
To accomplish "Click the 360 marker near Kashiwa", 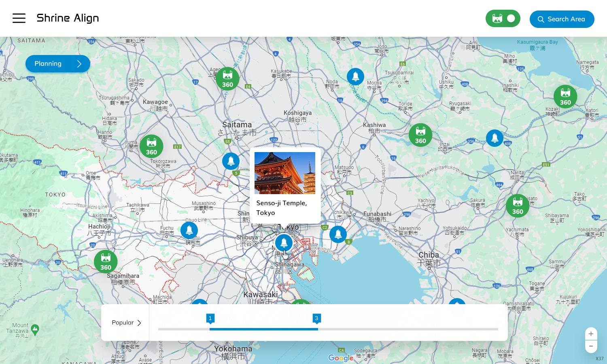I will pyautogui.click(x=420, y=135).
